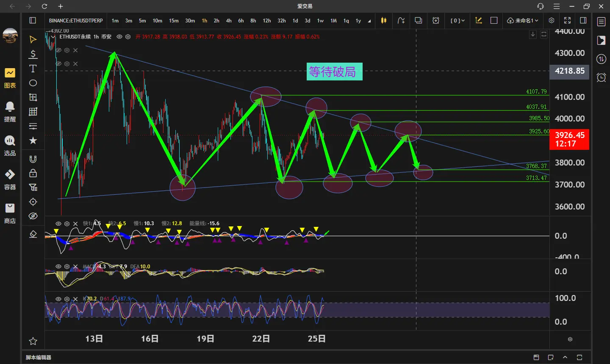Open the indicators function icon
Viewport: 610px width, 364px height.
pyautogui.click(x=401, y=20)
